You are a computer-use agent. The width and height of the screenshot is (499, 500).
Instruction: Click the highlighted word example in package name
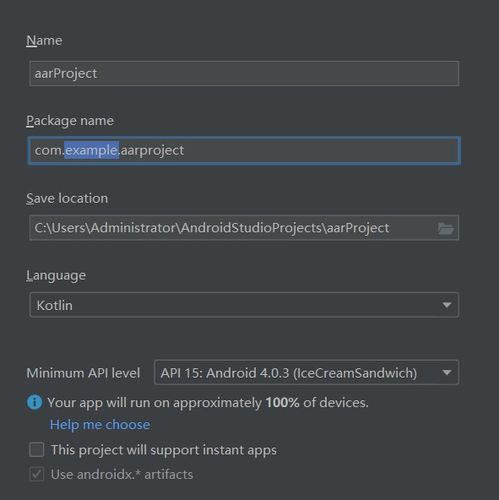[x=92, y=150]
